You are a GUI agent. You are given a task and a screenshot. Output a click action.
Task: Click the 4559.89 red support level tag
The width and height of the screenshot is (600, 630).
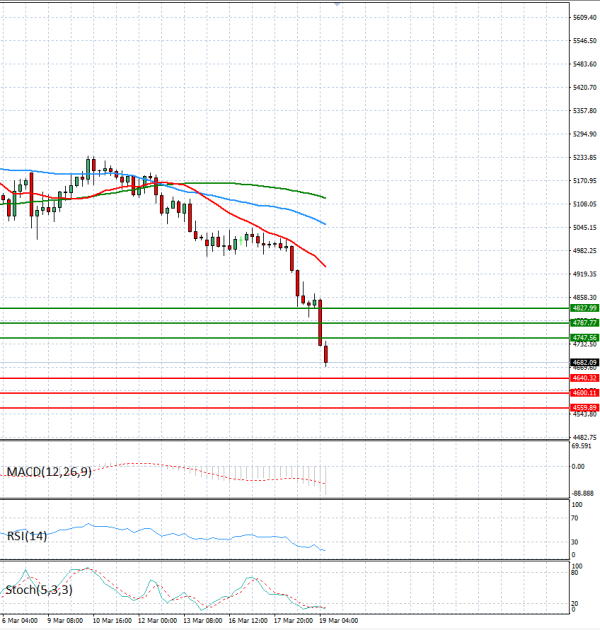pyautogui.click(x=558, y=408)
